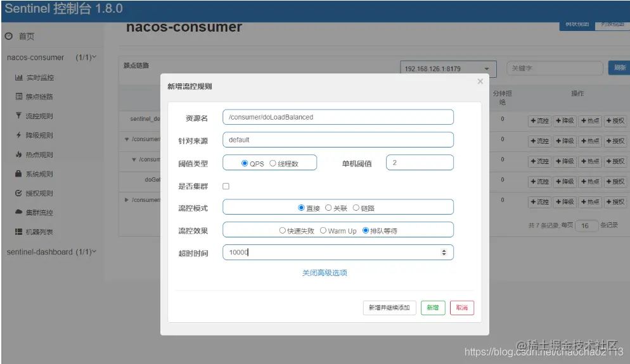Click 新增并继续添加 button
630x364 pixels.
389,308
